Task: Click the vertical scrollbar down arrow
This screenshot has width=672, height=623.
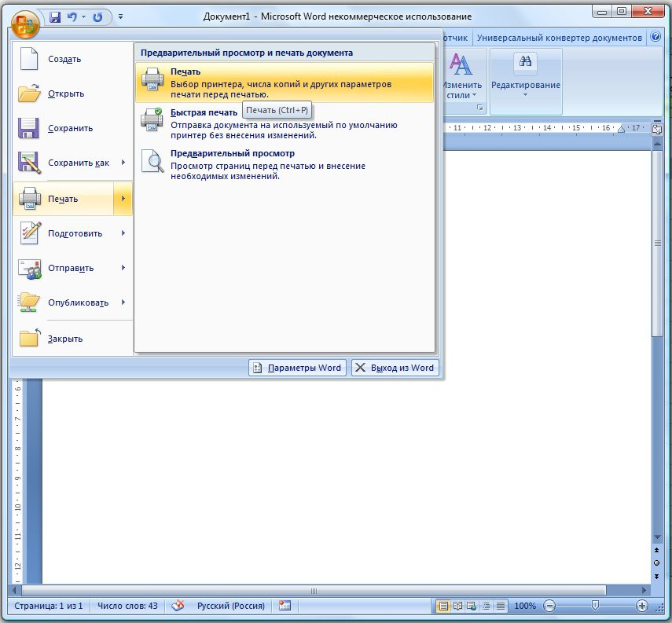Action: pos(656,537)
